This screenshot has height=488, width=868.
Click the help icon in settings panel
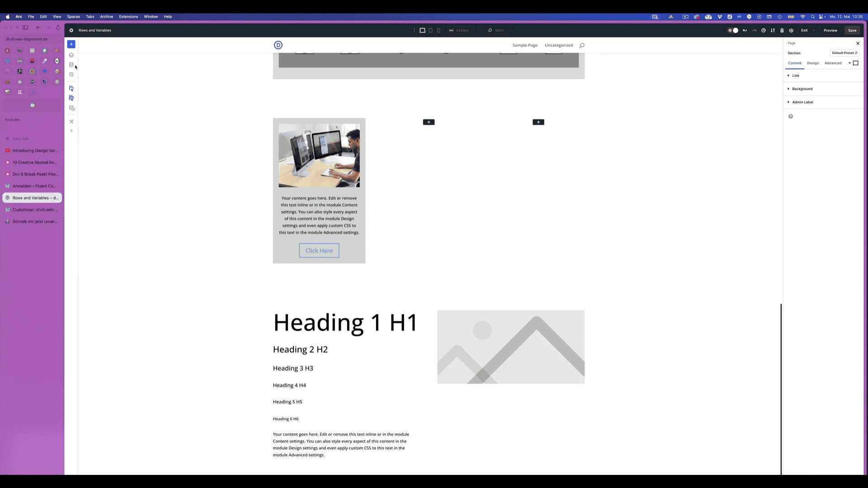pyautogui.click(x=791, y=117)
